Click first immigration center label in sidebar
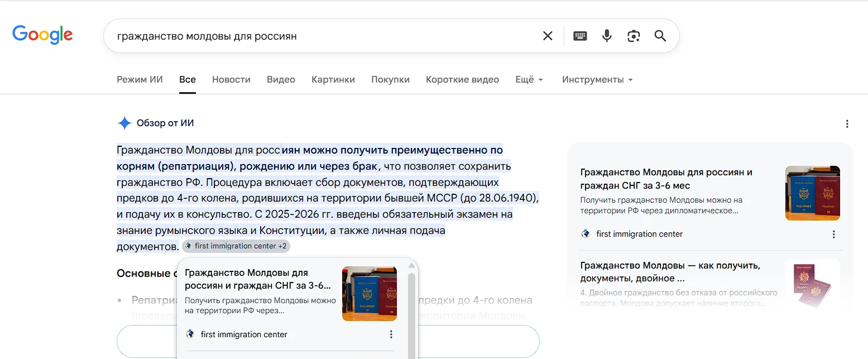The height and width of the screenshot is (359, 868). pos(640,234)
